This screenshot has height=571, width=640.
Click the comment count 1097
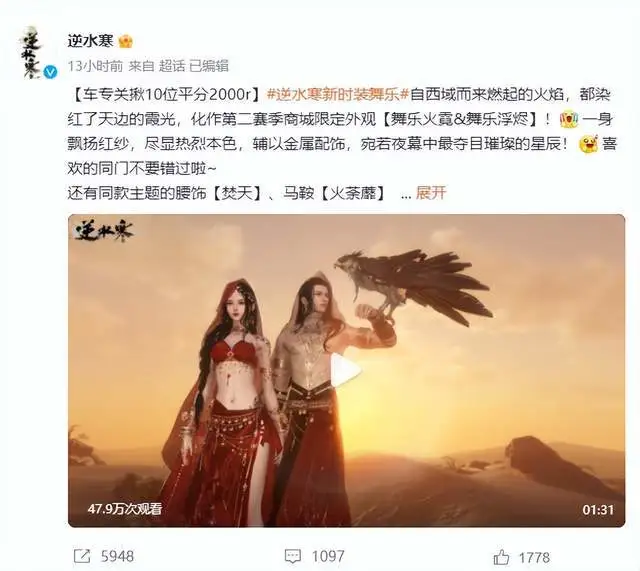(x=328, y=556)
